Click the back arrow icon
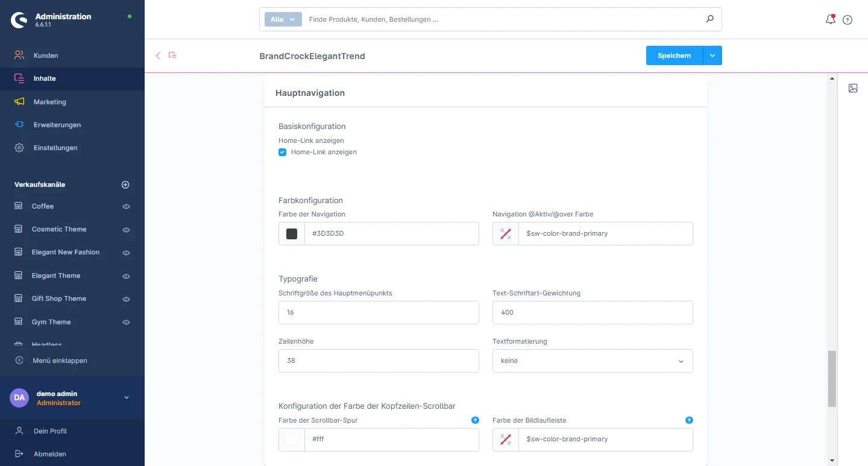This screenshot has width=868, height=466. (158, 55)
